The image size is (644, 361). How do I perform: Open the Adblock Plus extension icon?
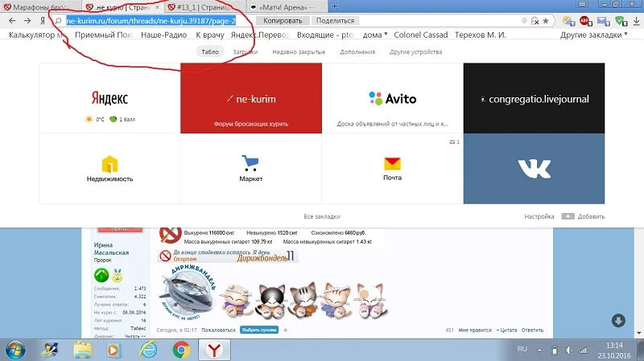coord(585,21)
